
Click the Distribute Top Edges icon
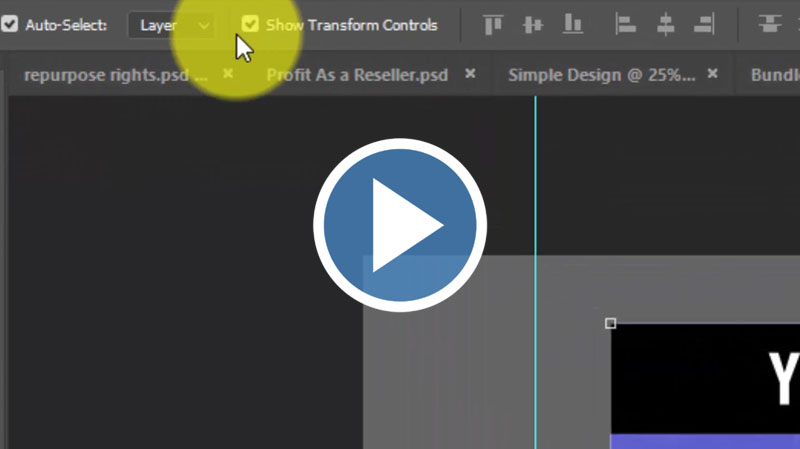point(769,25)
